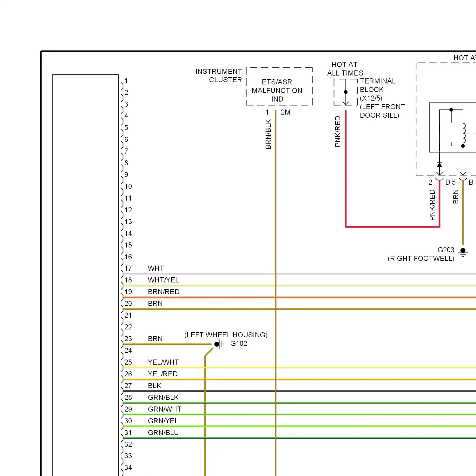The image size is (476, 476).
Task: Select the "YEL/WHT" wire label
Action: tap(163, 362)
